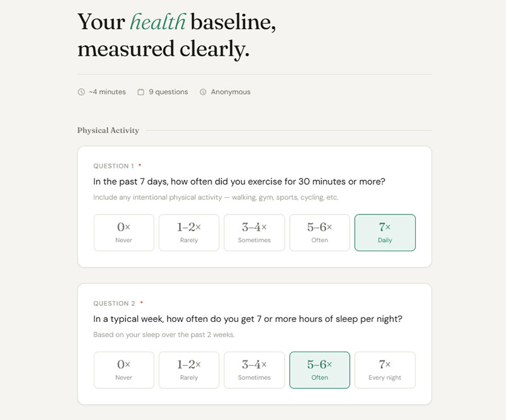Viewport: 506px width, 420px height.
Task: Click the "Physical Activity" section header
Action: pos(107,130)
